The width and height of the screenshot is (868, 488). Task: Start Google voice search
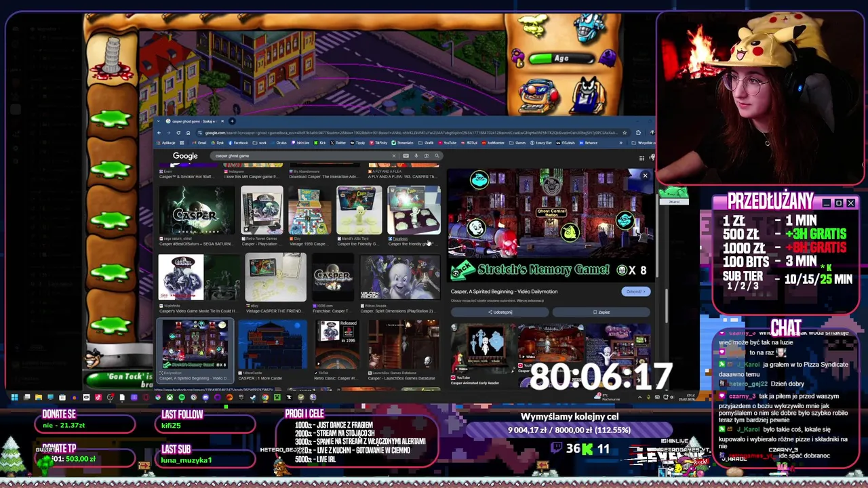point(416,156)
